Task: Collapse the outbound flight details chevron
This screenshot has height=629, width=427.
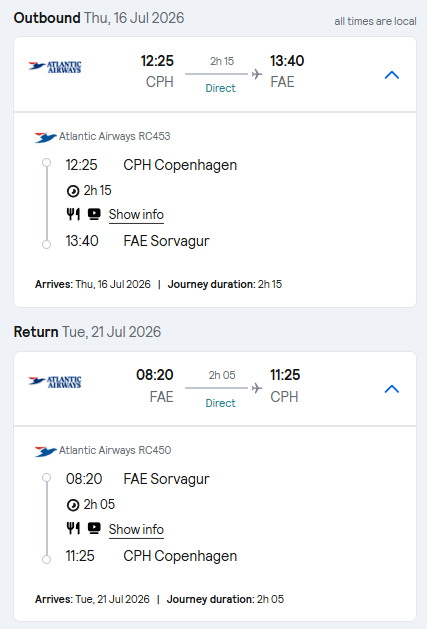Action: tap(392, 75)
